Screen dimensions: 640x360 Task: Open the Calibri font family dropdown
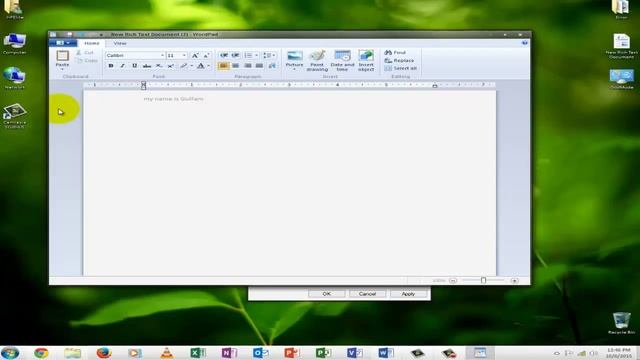click(162, 55)
